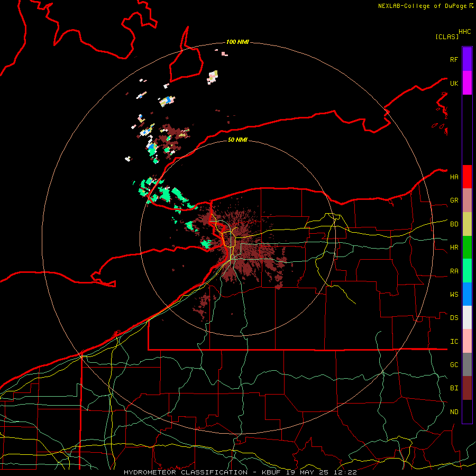Pick the dark green HR legend swatch

click(467, 248)
